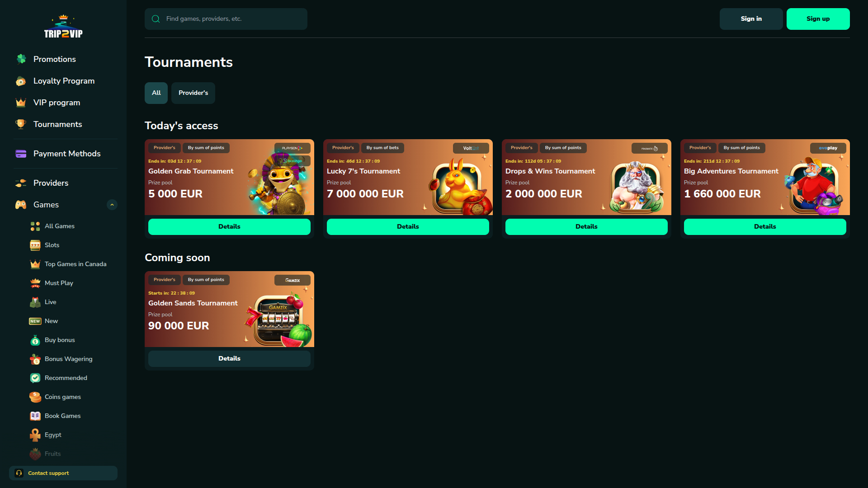Click the money bag Buy bonus icon
Viewport: 868px width, 488px height.
(35, 340)
